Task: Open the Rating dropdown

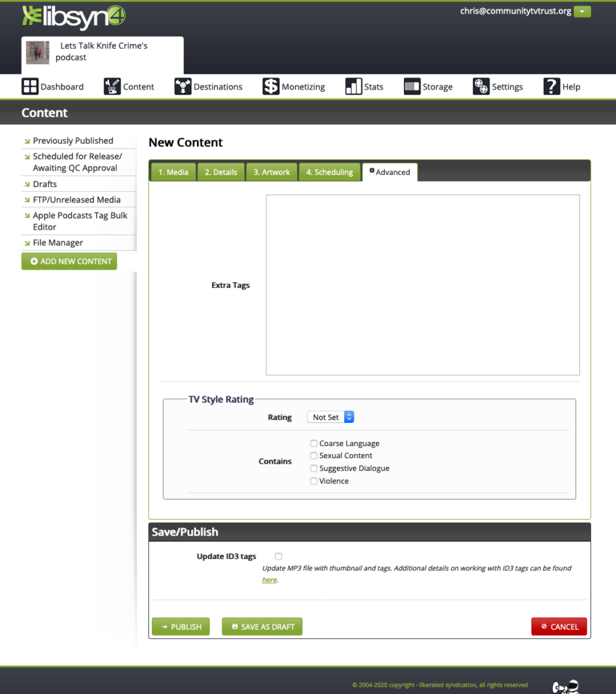Action: point(331,417)
